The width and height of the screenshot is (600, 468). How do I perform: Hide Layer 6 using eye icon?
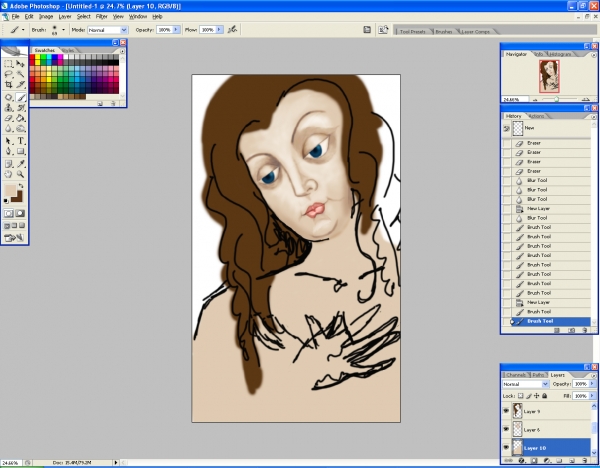click(x=506, y=429)
